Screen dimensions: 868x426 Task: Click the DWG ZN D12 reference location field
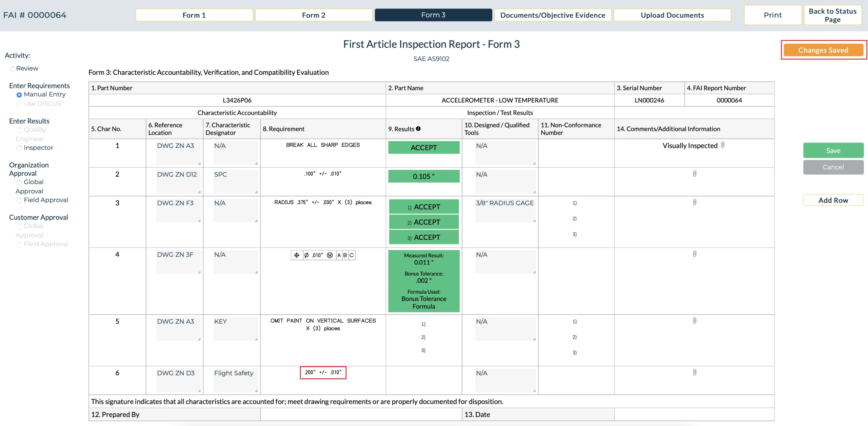[x=178, y=182]
